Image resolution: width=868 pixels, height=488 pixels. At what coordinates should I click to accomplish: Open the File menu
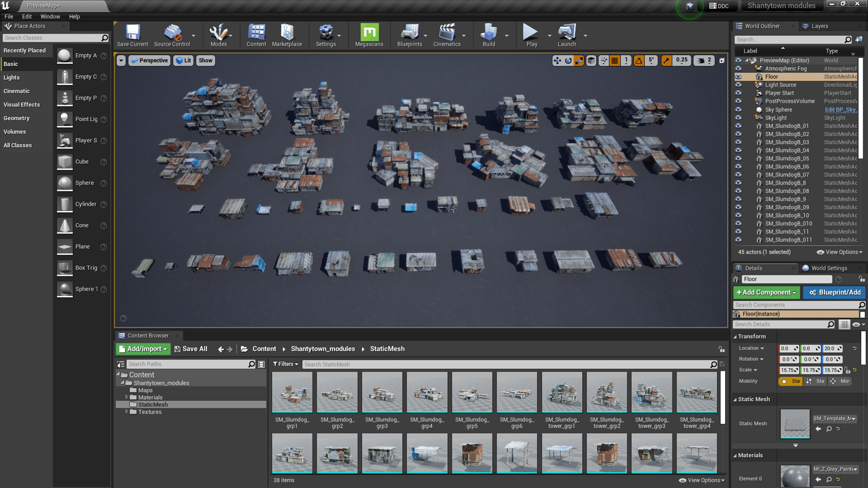click(x=9, y=17)
